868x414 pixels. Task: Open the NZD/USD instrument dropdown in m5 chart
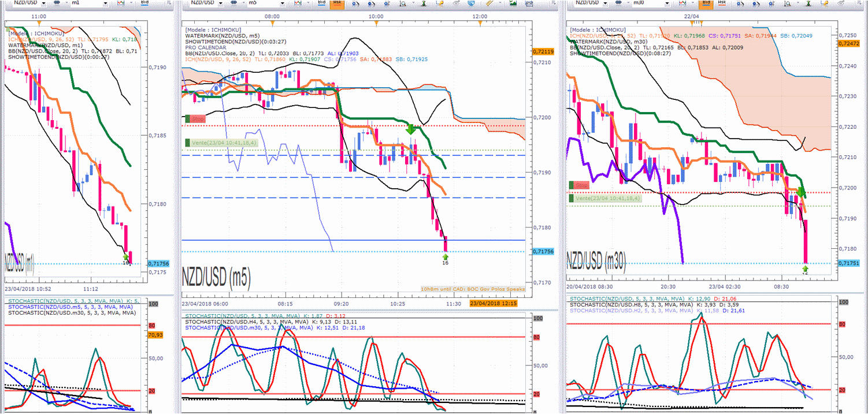tap(221, 3)
